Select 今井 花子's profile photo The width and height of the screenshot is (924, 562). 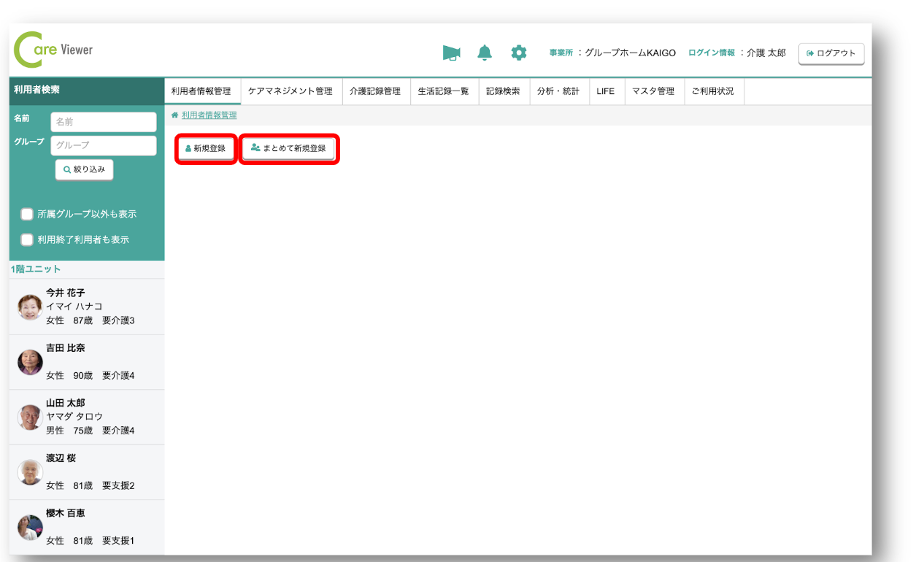(30, 307)
